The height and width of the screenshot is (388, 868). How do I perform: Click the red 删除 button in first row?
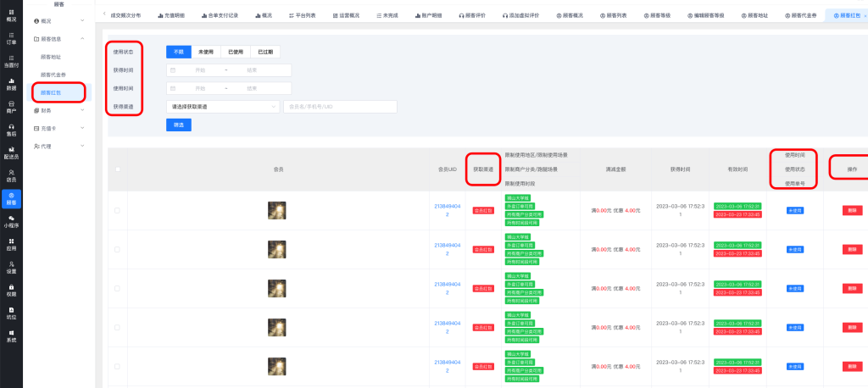click(x=852, y=210)
